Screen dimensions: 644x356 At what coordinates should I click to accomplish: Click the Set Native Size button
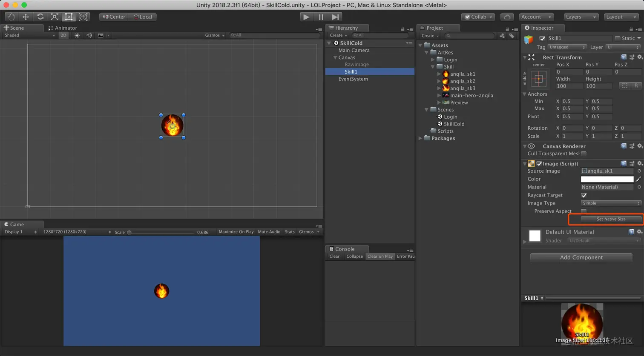(x=611, y=219)
